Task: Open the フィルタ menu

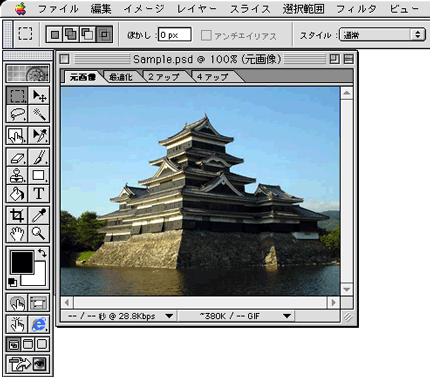Action: tap(356, 9)
